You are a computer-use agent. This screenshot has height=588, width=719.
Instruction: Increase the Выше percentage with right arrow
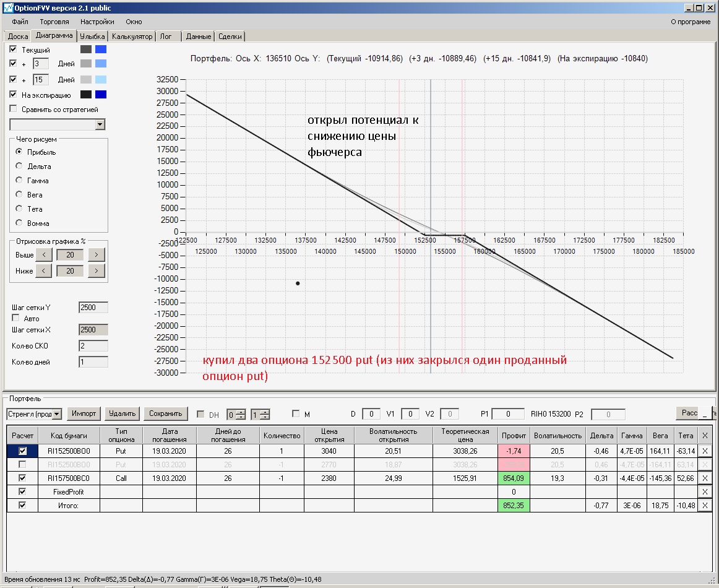point(97,254)
